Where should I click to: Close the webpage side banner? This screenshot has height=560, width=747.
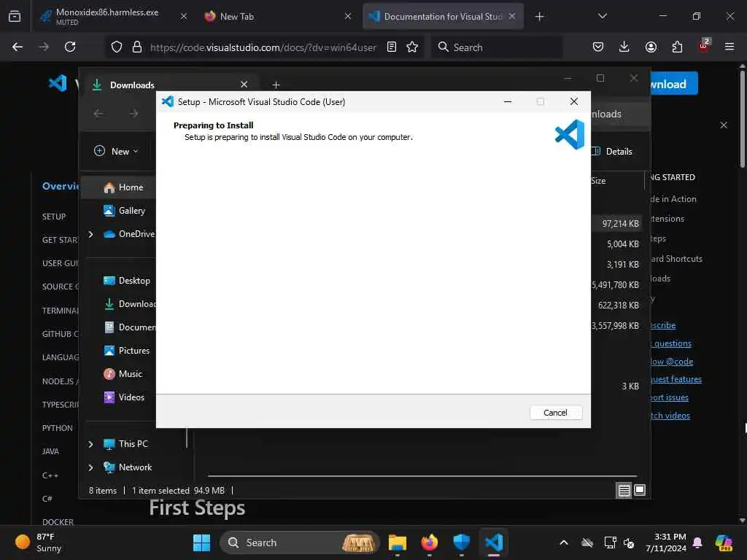[724, 125]
